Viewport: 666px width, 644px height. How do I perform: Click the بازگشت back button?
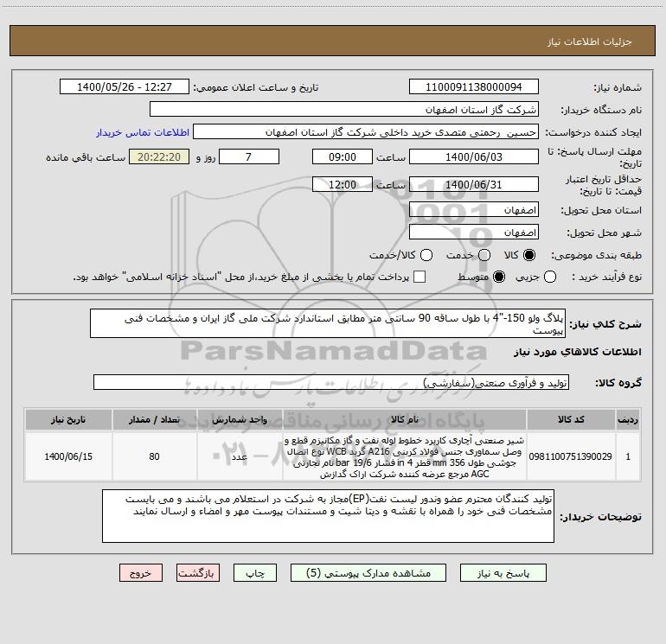(x=198, y=573)
